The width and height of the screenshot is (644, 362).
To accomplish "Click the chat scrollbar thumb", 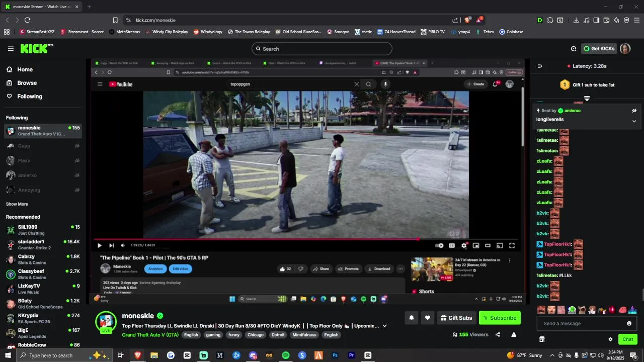I will coord(643,295).
